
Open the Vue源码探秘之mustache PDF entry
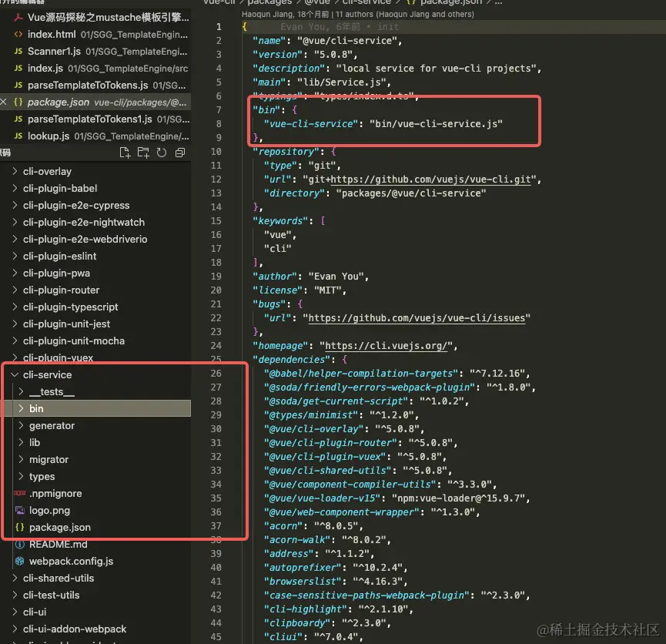[95, 17]
